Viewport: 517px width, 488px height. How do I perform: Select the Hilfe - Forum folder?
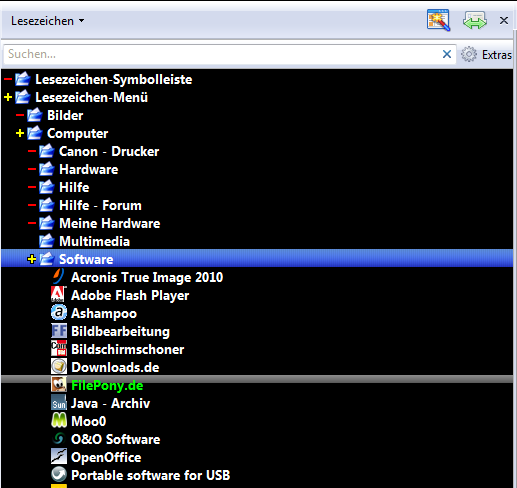click(x=100, y=205)
